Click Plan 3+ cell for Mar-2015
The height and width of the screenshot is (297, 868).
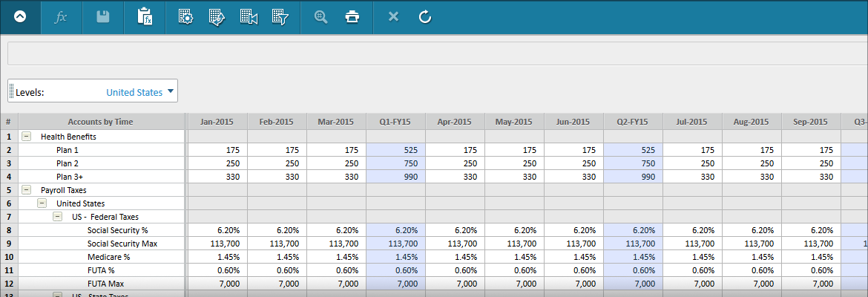336,177
